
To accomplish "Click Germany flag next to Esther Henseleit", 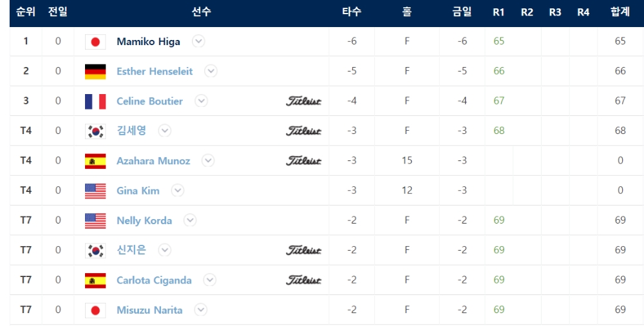I will click(x=95, y=72).
